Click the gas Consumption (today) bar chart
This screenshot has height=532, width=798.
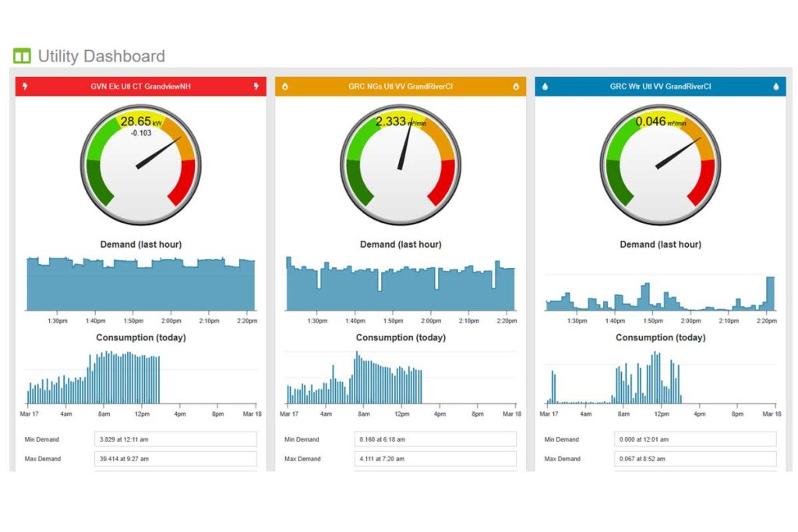point(401,377)
